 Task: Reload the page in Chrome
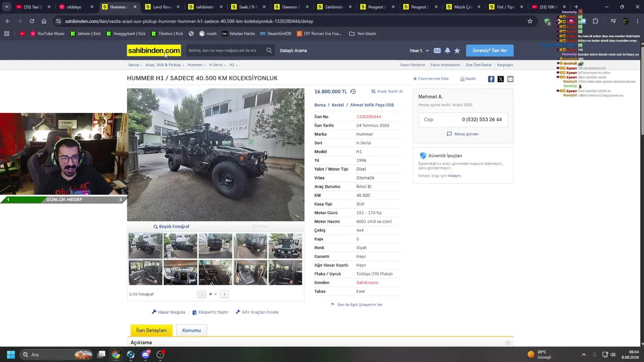pos(32,21)
